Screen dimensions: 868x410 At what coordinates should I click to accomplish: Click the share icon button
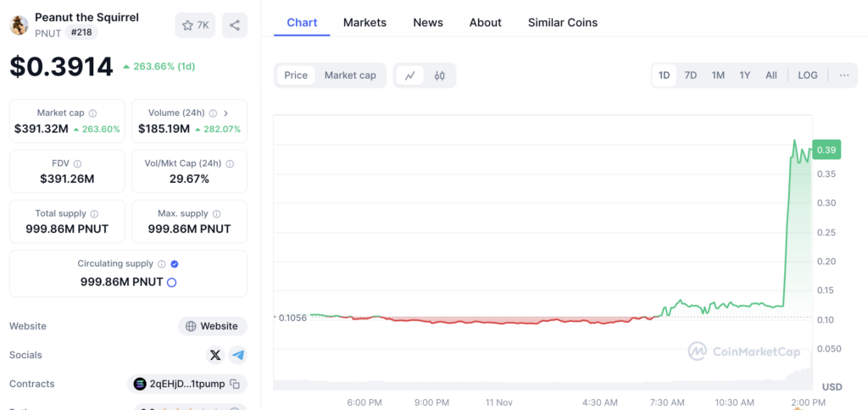(x=235, y=25)
